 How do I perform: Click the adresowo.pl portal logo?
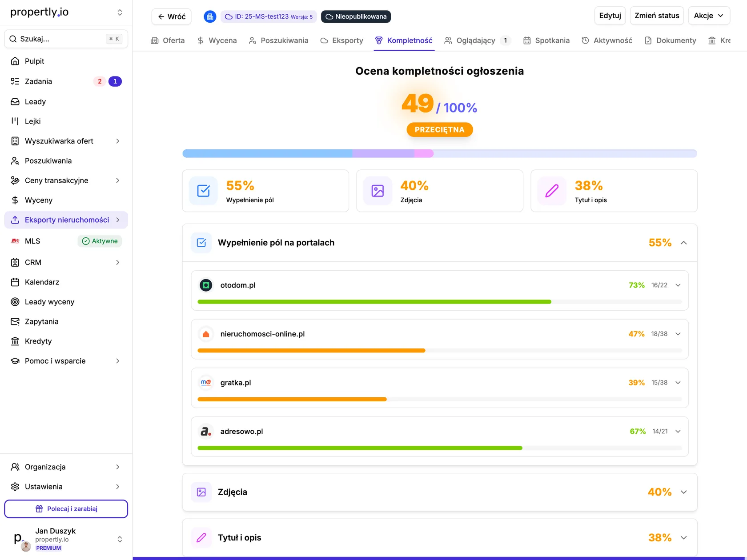click(206, 431)
